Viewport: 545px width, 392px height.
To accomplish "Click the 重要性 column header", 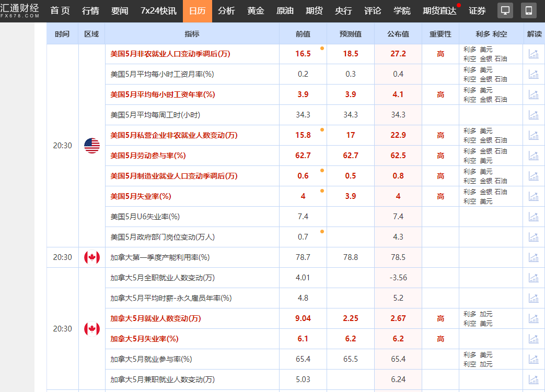I will click(440, 34).
